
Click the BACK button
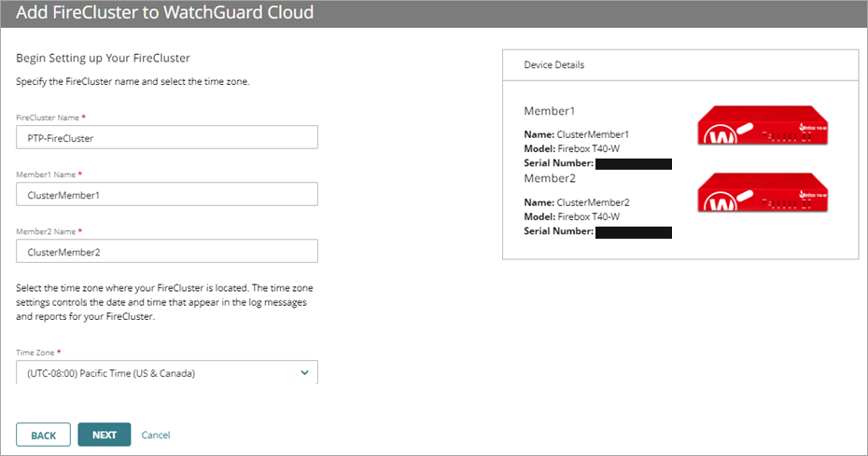point(43,435)
